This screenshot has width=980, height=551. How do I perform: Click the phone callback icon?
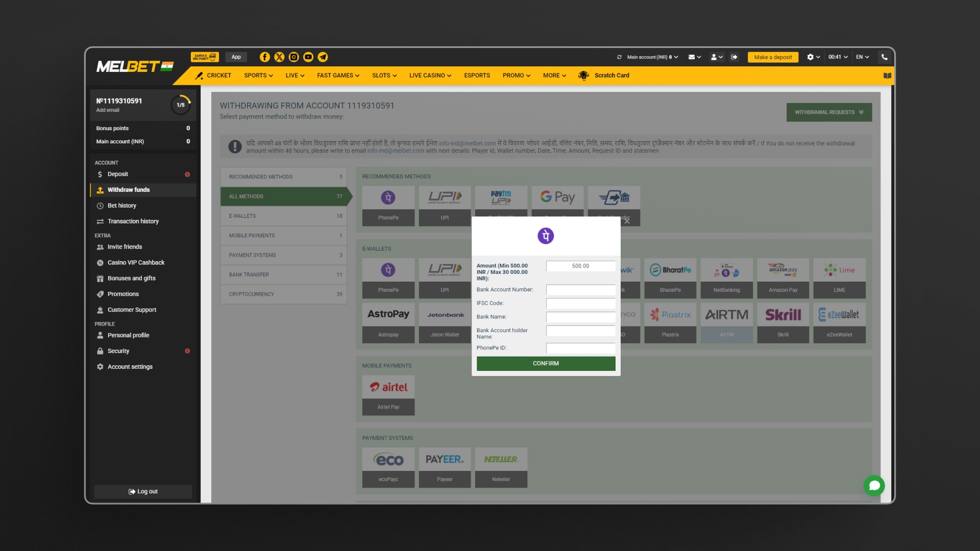[884, 57]
